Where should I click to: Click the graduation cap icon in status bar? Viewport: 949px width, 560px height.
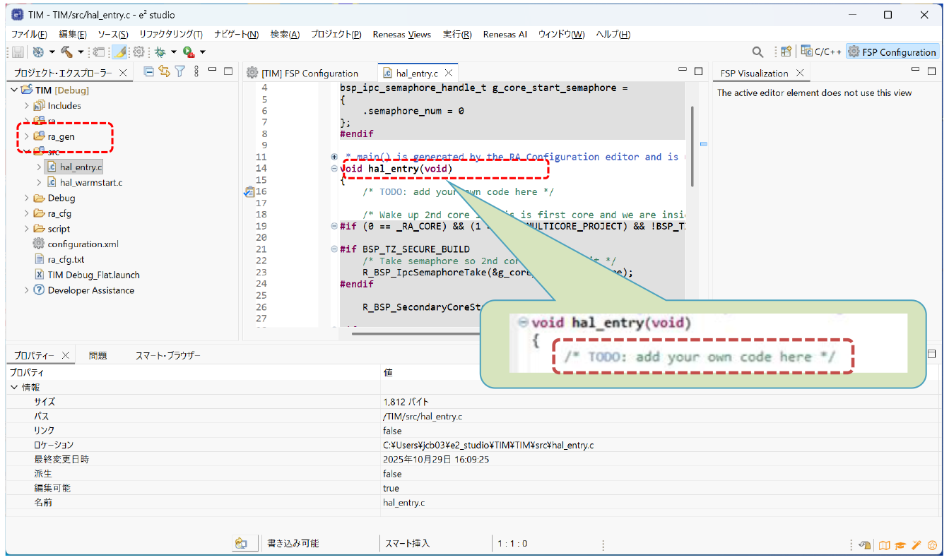point(900,544)
